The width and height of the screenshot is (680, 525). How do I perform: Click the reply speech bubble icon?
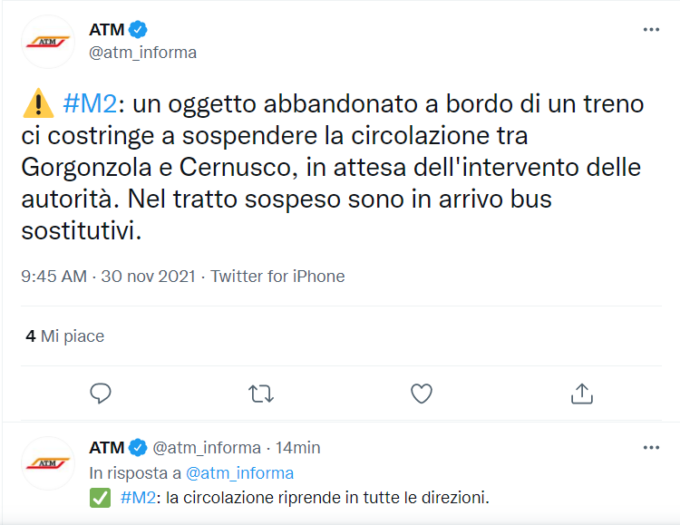[101, 394]
